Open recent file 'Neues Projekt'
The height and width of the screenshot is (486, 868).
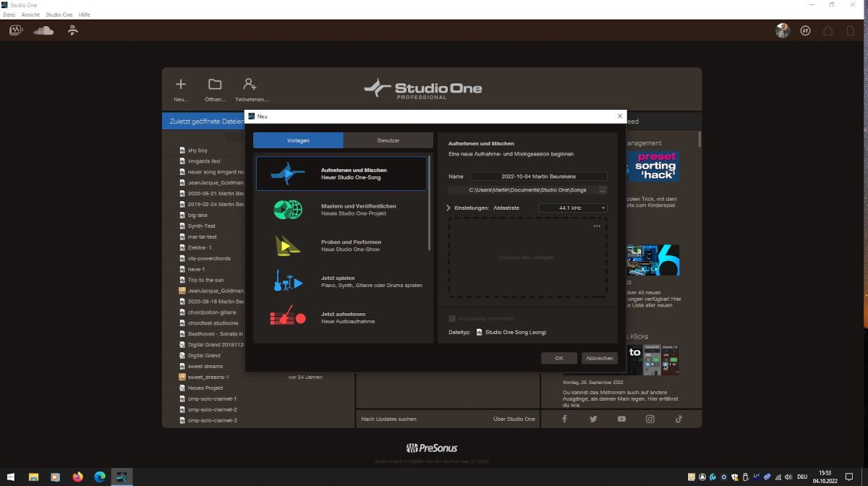[x=204, y=388]
